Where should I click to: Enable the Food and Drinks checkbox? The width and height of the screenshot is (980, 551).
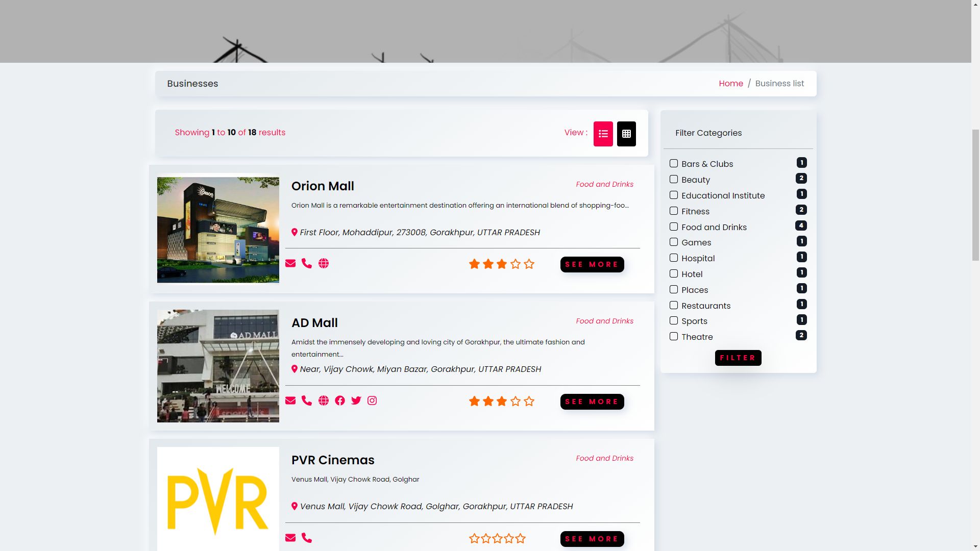[x=674, y=227]
